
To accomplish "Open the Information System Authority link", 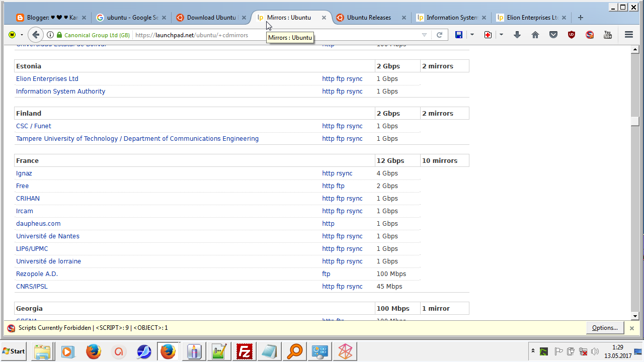I will 61,92.
